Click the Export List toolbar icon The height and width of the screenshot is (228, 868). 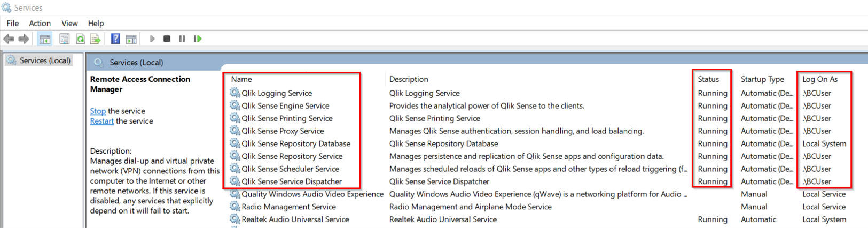tap(95, 39)
